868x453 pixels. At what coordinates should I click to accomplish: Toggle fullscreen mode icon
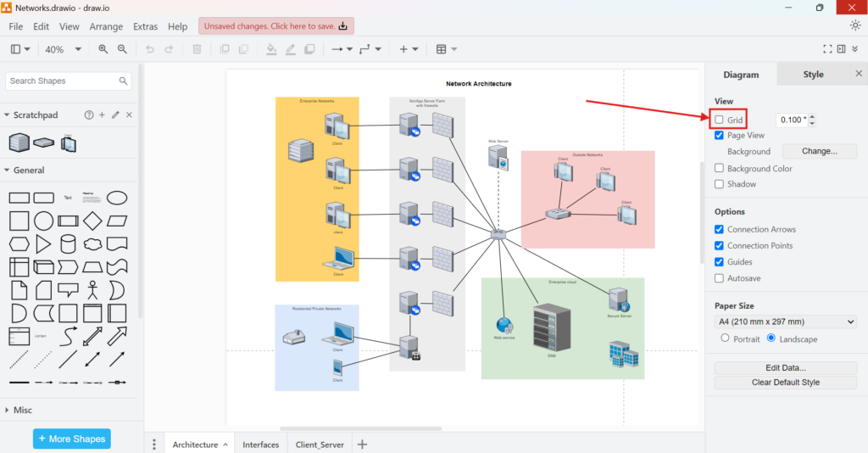(x=827, y=49)
